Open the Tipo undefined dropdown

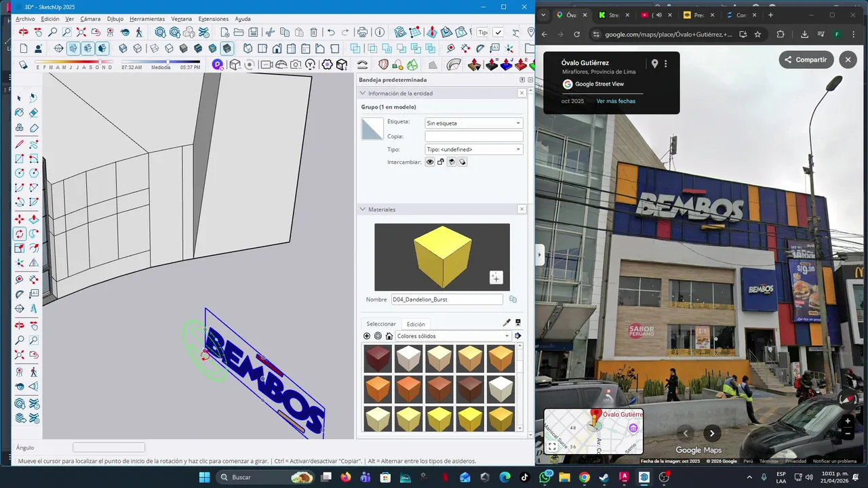pos(473,149)
